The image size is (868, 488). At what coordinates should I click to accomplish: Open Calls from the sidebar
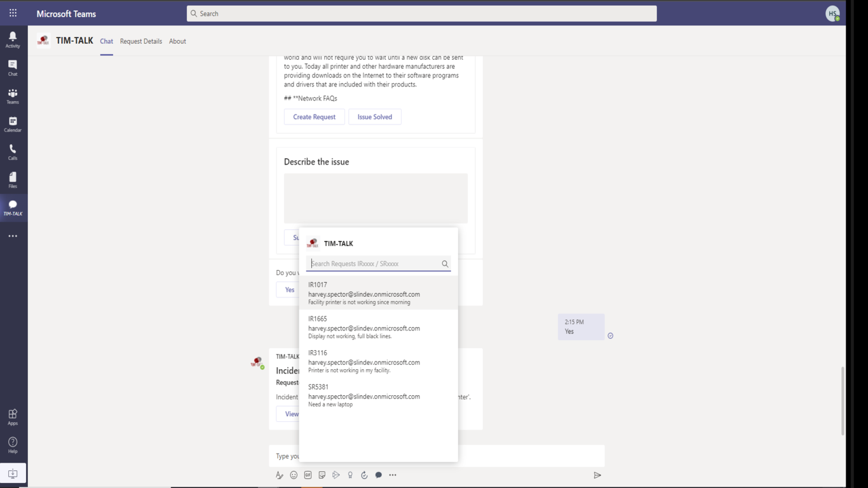coord(13,151)
